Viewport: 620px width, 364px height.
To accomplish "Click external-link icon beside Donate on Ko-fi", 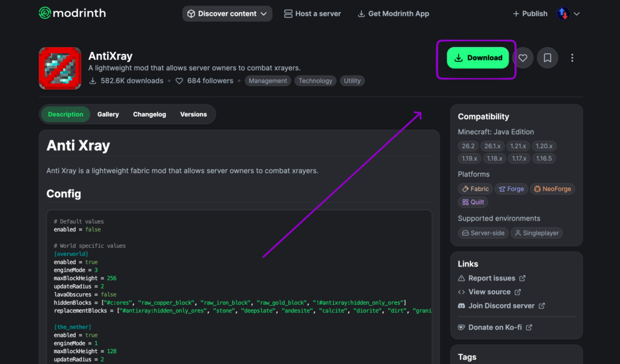I will click(x=529, y=327).
